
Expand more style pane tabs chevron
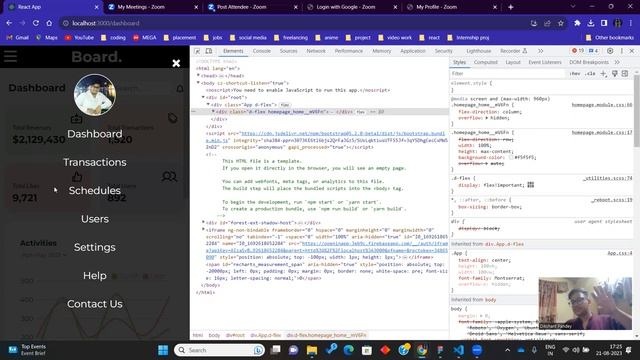tap(617, 62)
